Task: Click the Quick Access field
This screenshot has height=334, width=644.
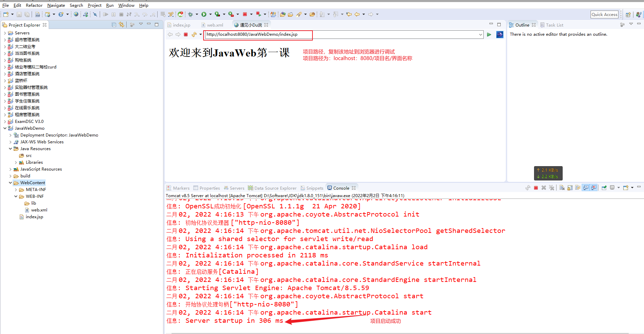Action: 604,14
